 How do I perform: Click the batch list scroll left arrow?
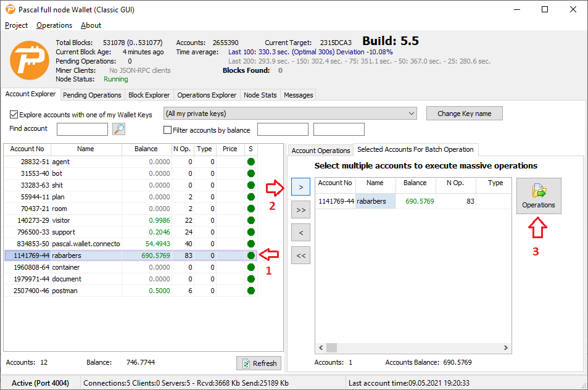(321, 347)
